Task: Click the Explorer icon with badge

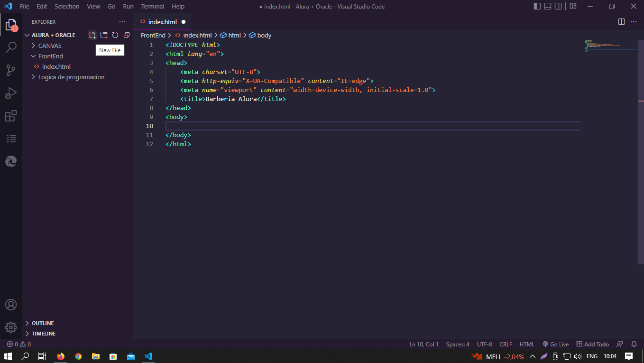Action: [11, 25]
